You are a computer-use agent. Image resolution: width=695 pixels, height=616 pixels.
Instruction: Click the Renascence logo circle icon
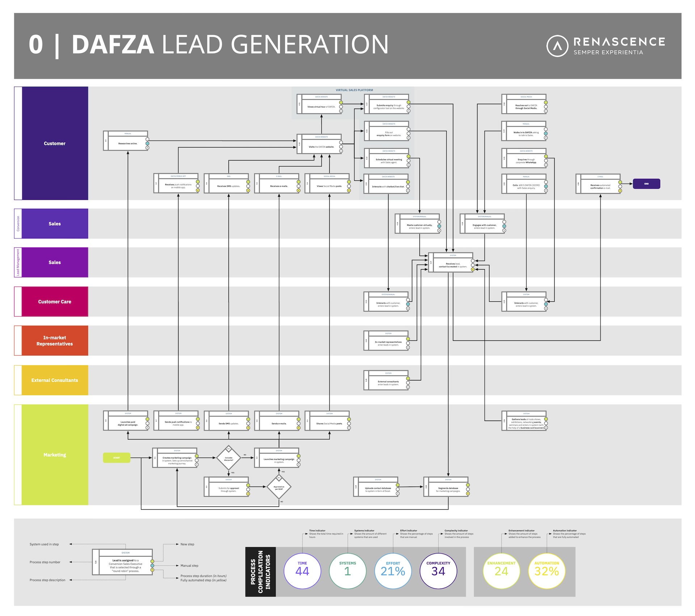coord(557,46)
